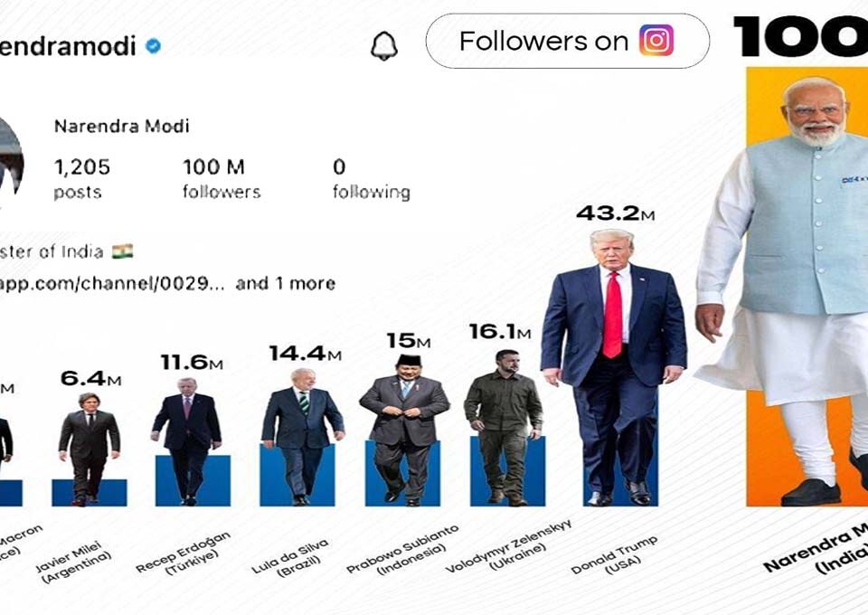Click Donald Trump's figure in chart

pyautogui.click(x=612, y=362)
